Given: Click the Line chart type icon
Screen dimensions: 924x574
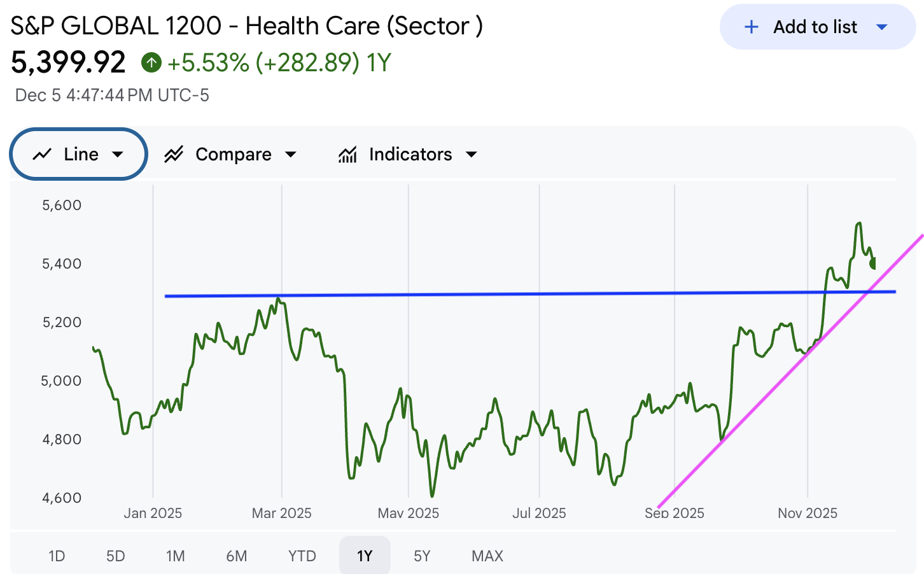Looking at the screenshot, I should pyautogui.click(x=42, y=154).
